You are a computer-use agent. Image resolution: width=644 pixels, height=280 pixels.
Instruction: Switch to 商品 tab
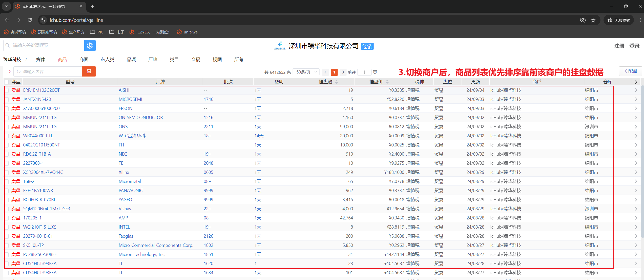(x=62, y=60)
